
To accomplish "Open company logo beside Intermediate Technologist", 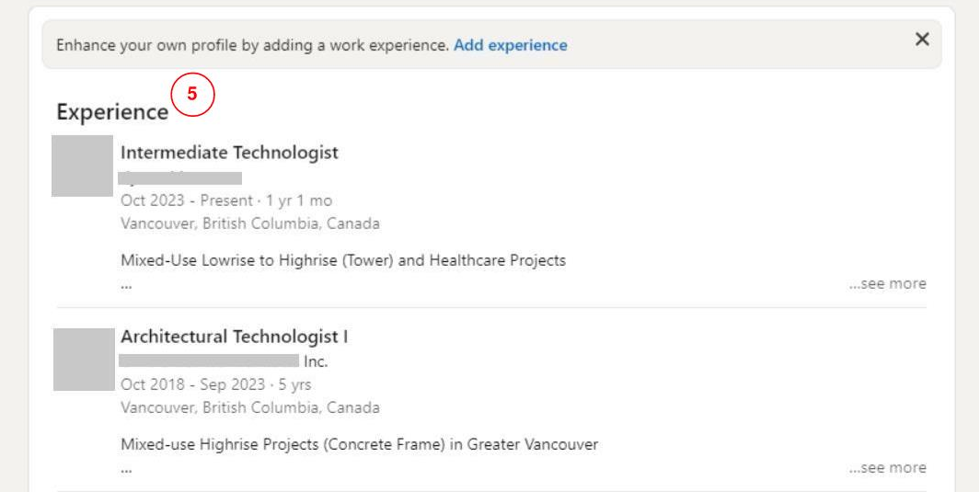I will pos(82,166).
